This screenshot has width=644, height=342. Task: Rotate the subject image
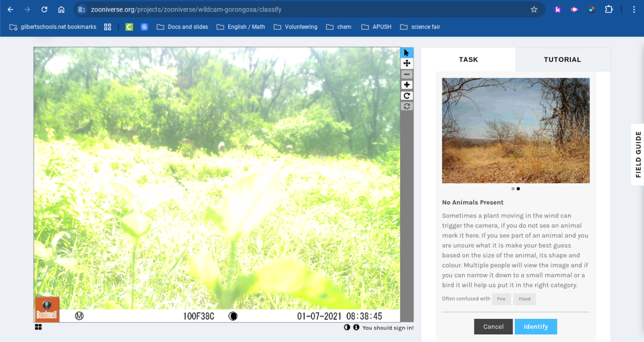[x=407, y=95]
